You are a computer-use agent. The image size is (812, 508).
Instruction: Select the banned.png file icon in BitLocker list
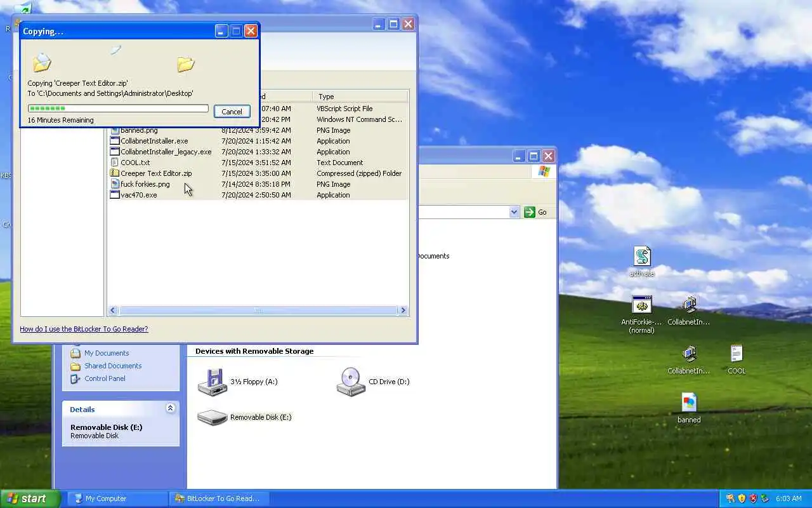click(115, 130)
